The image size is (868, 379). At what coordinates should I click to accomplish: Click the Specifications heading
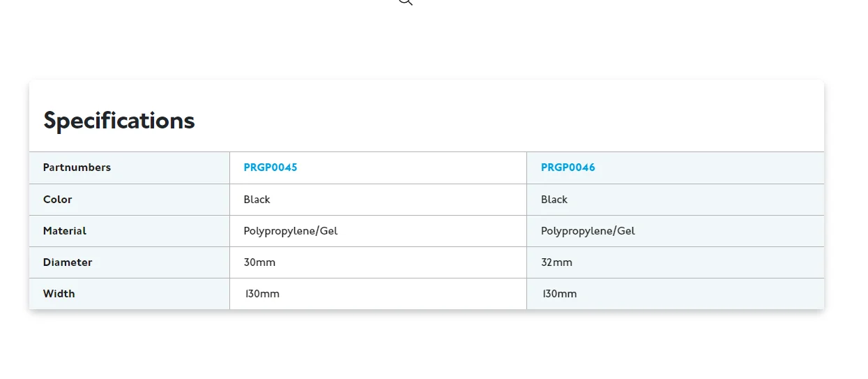tap(119, 121)
